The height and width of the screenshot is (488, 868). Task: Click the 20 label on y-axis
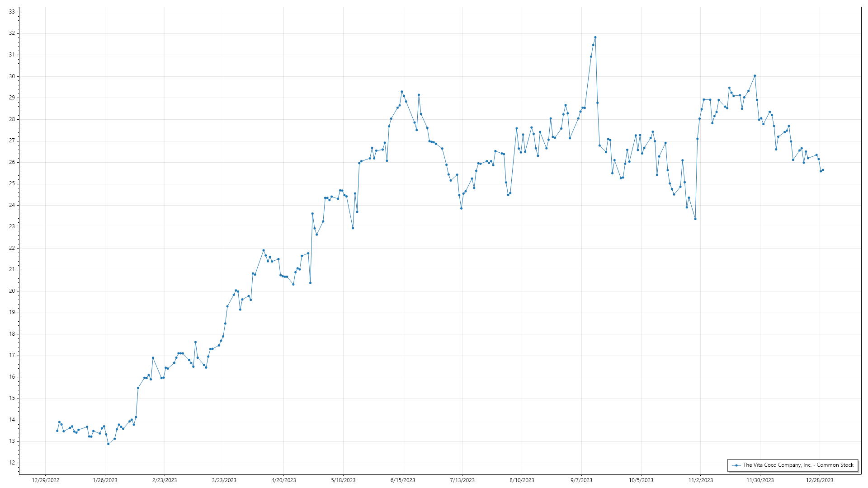12,291
